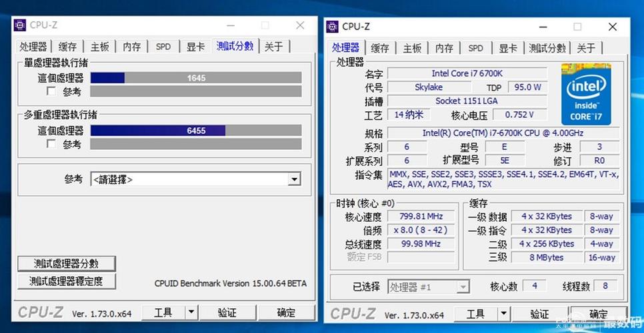Open 工具 dropdown arrow in right window
The width and height of the screenshot is (644, 333).
(x=503, y=314)
